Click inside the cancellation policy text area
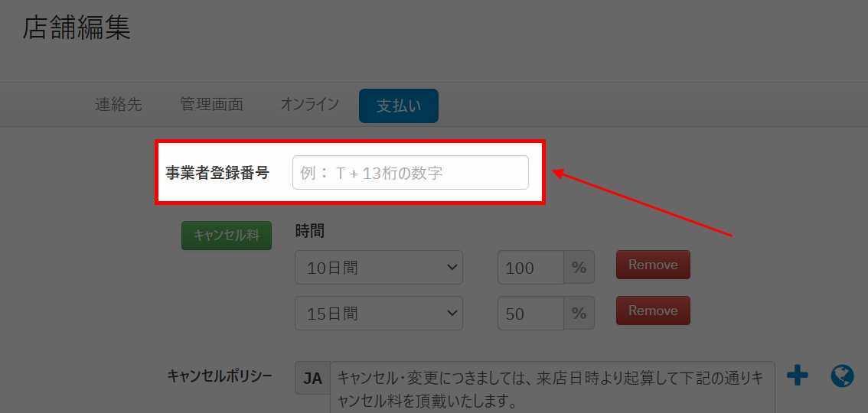This screenshot has height=413, width=868. pos(551,388)
